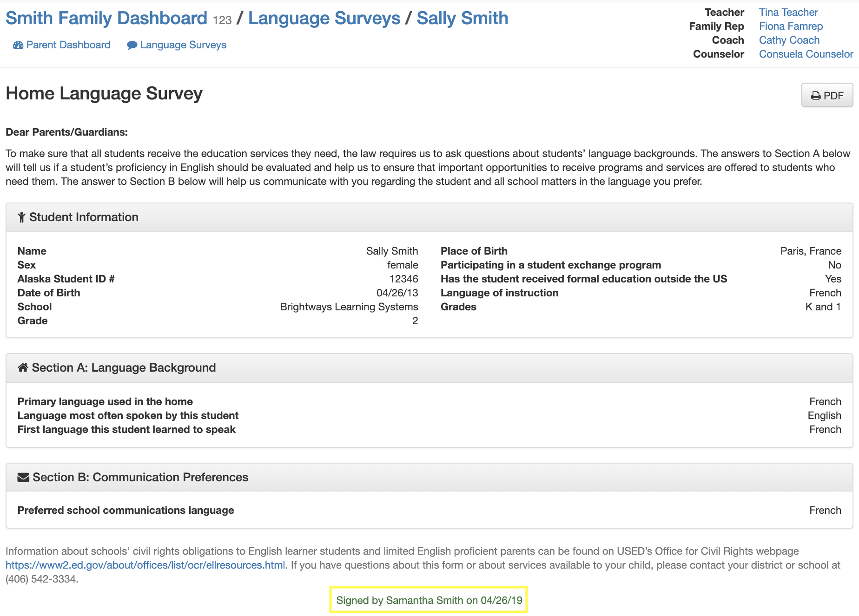
Task: Click the Signed by Samantha Smith notice
Action: tap(429, 600)
